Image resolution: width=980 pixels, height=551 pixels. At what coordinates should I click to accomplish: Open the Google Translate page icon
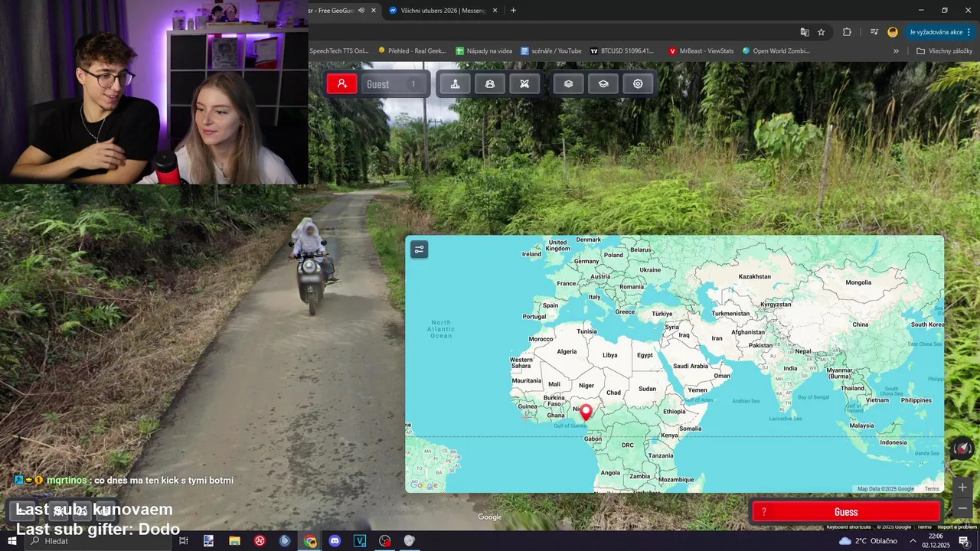[x=805, y=32]
